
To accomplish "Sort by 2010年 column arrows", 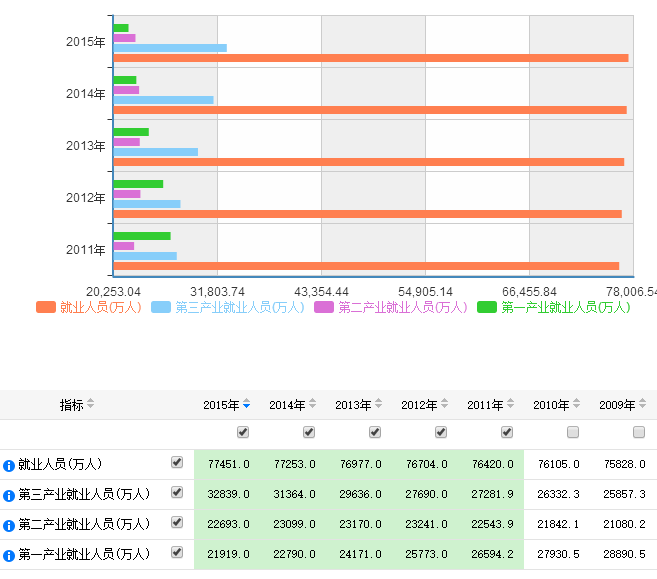I will (577, 404).
